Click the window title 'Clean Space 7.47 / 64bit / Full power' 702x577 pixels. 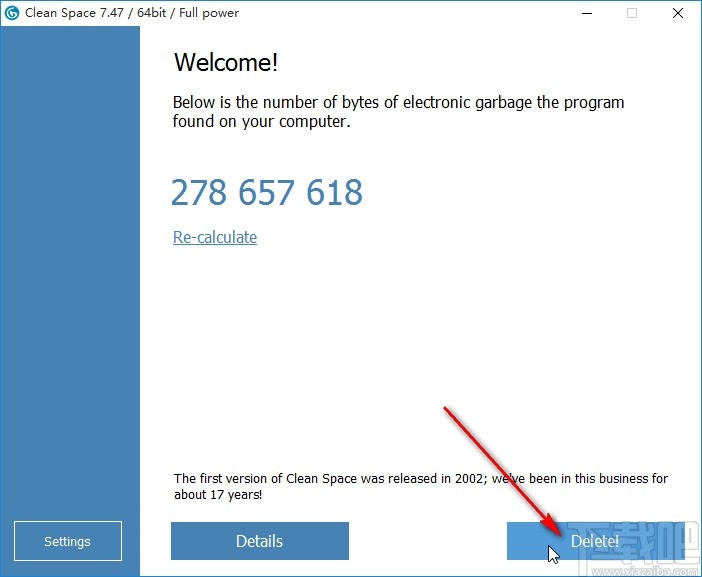click(132, 13)
